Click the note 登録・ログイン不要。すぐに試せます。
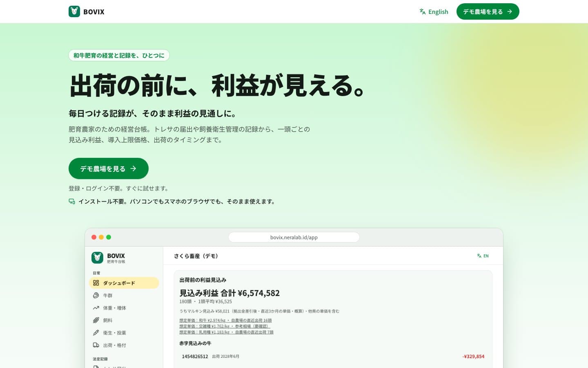 [x=119, y=188]
